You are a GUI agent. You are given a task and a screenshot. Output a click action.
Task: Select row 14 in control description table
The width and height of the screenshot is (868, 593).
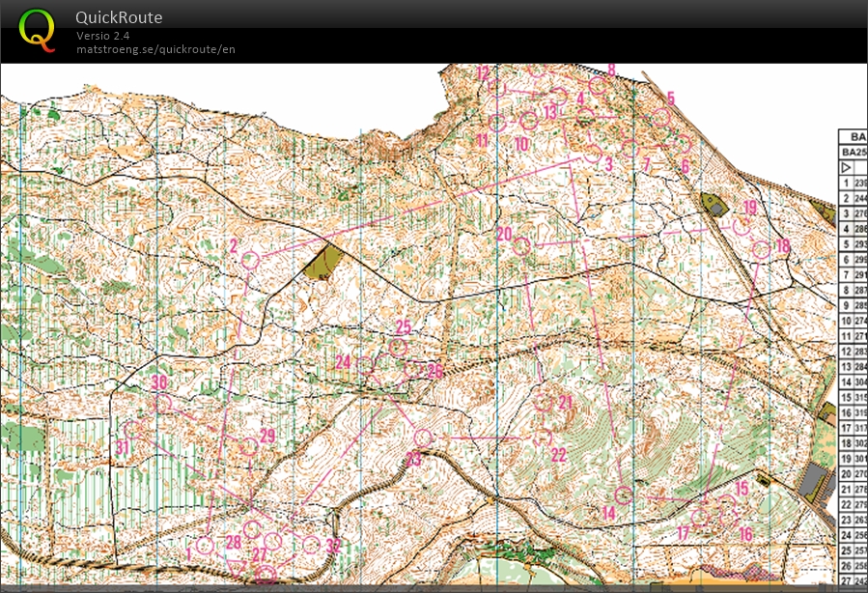(x=852, y=381)
